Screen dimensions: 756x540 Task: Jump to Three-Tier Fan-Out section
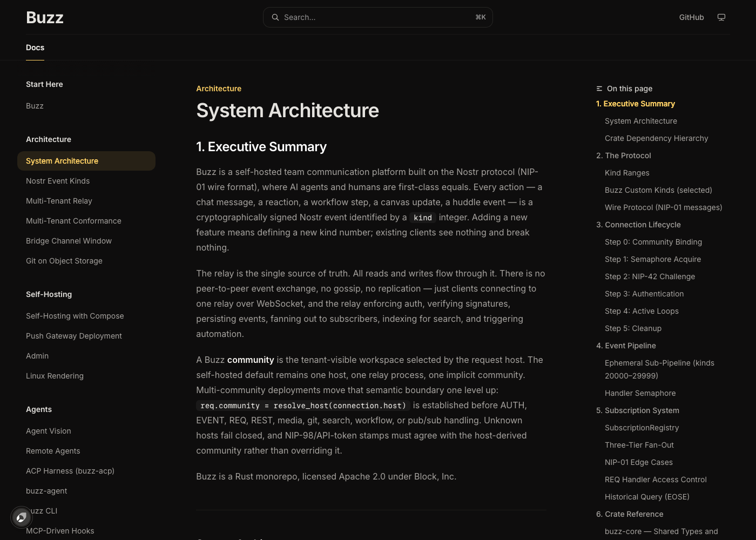coord(639,445)
